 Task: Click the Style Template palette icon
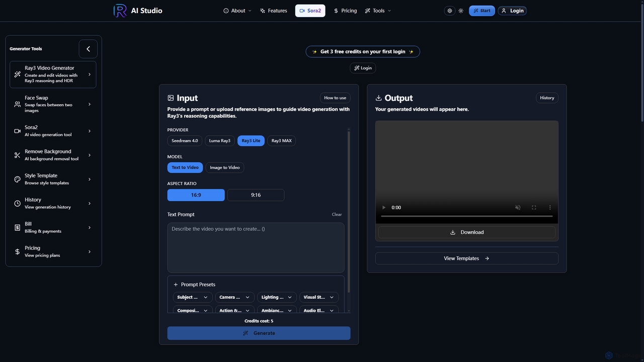pyautogui.click(x=18, y=179)
